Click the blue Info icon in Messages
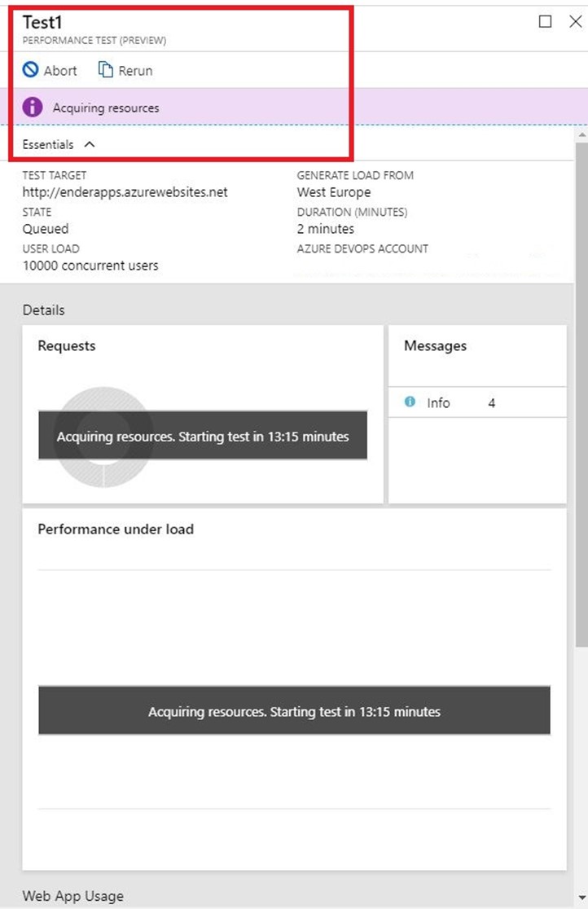Viewport: 588px width, 909px height. coord(410,402)
